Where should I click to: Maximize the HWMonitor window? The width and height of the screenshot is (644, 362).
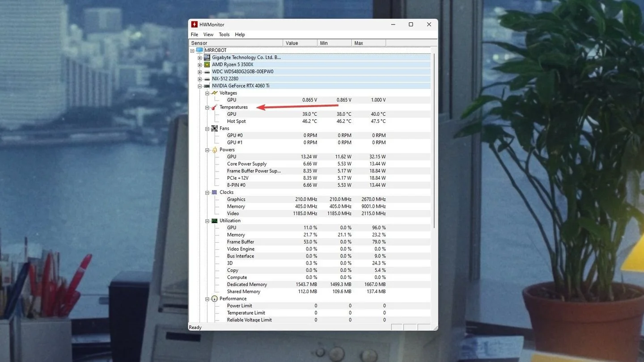coord(411,25)
